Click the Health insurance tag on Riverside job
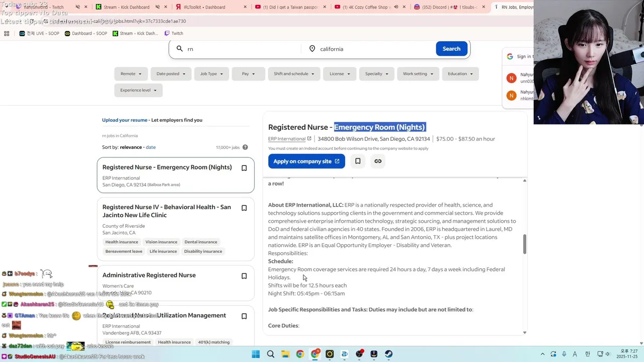Viewport: 644px width, 362px height. [122, 242]
